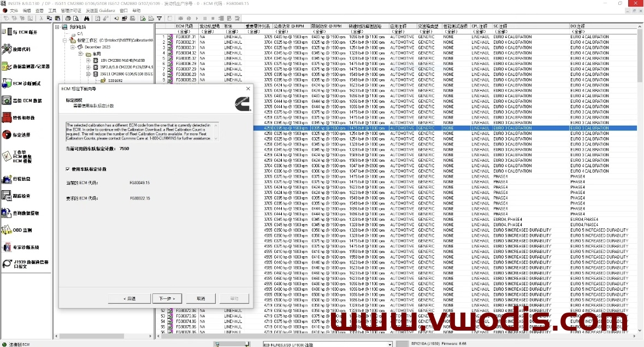Viewport: 644px width, 347px height.
Task: Uncheck the 使用车队标定计数 checkbox
Action: pos(68,169)
